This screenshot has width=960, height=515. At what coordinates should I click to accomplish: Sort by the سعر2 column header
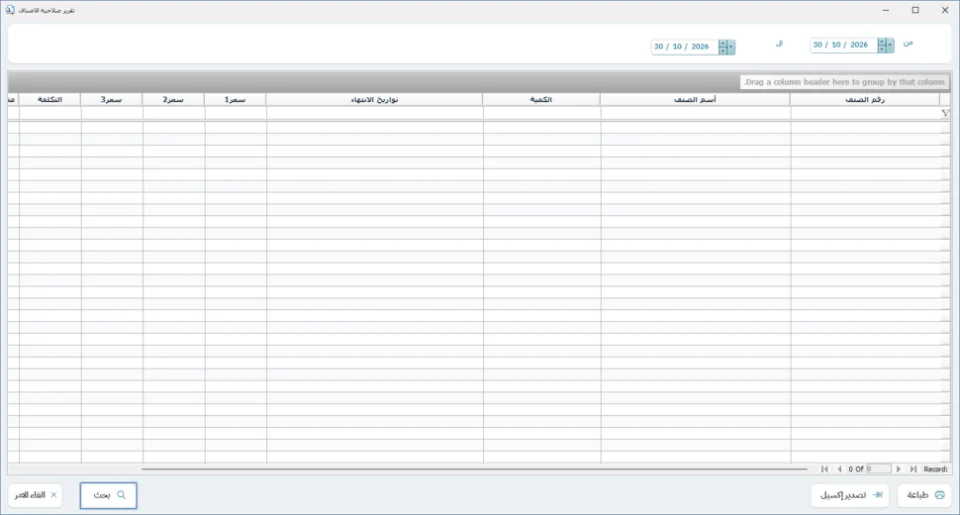coord(173,99)
